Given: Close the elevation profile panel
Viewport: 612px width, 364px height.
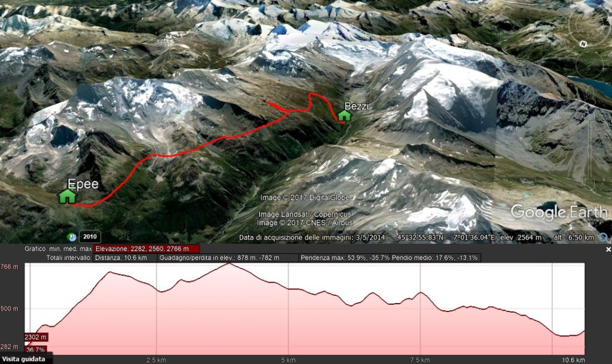Looking at the screenshot, I should (608, 249).
